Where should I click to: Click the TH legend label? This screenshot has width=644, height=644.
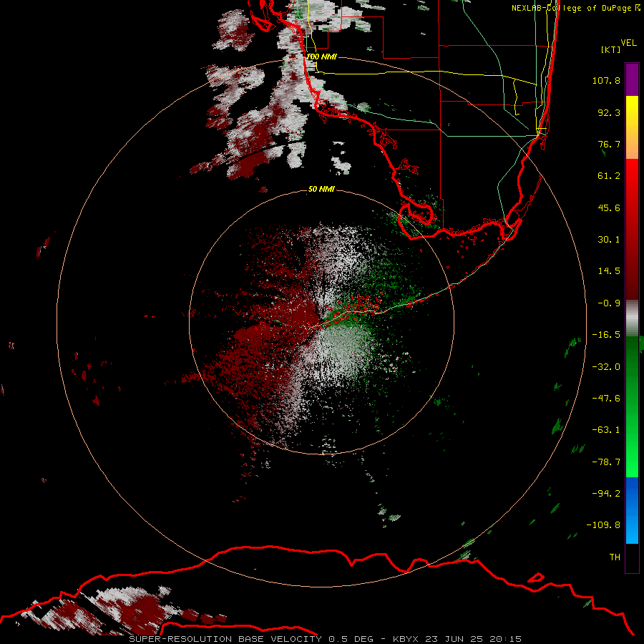[615, 557]
